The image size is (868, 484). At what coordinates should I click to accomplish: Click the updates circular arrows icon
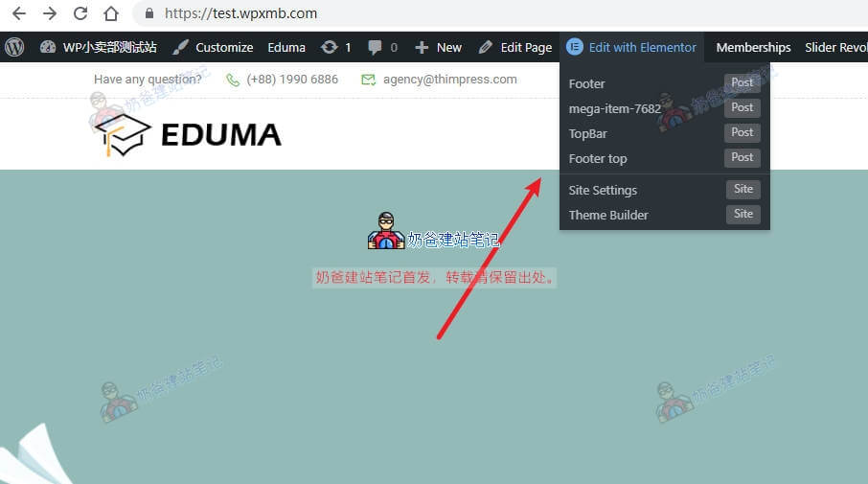pos(329,47)
